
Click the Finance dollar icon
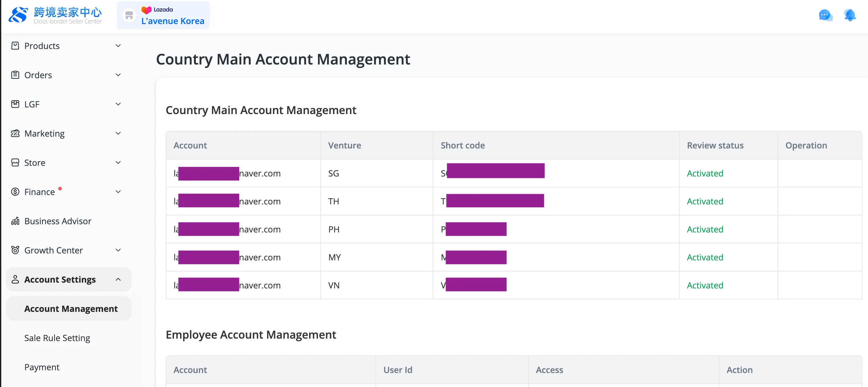pos(15,192)
